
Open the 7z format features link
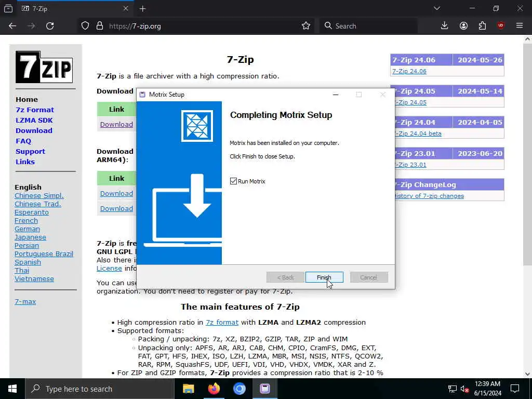pos(222,322)
